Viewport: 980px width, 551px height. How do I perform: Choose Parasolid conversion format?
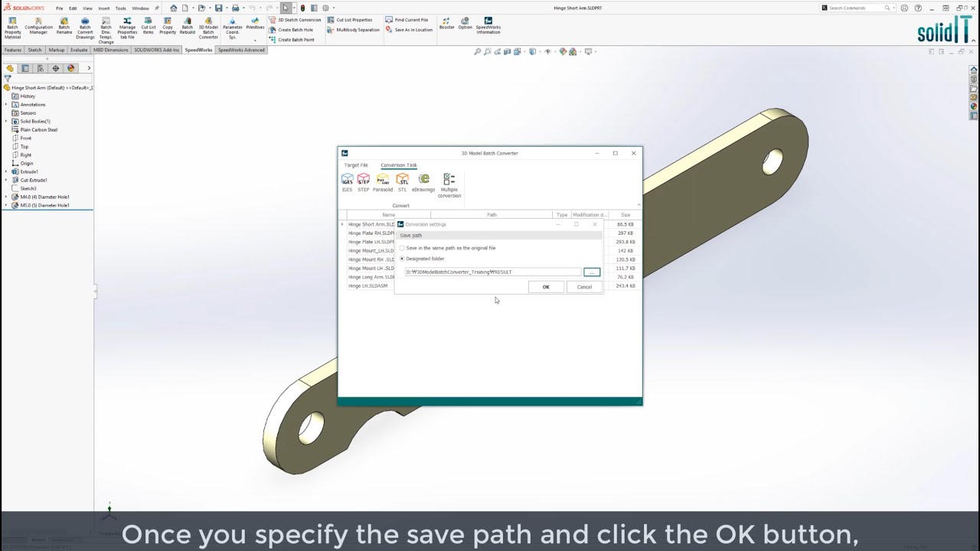(383, 183)
